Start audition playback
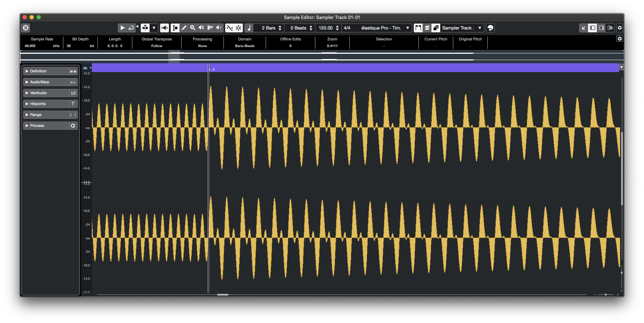The width and height of the screenshot is (644, 323). click(122, 28)
